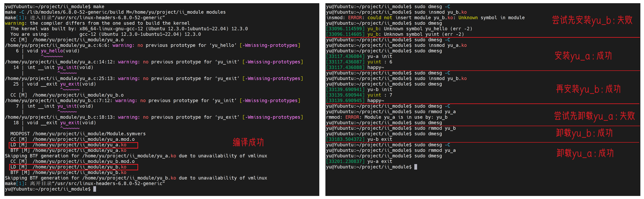
Task: Click the 'rmmod: ERROR: Module yu_a is in use' line
Action: (x=386, y=117)
